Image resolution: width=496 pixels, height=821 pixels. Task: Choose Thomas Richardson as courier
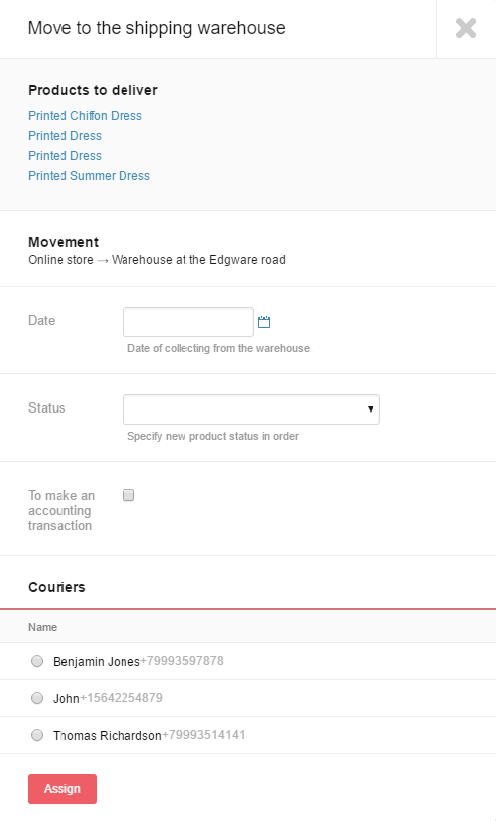coord(37,735)
